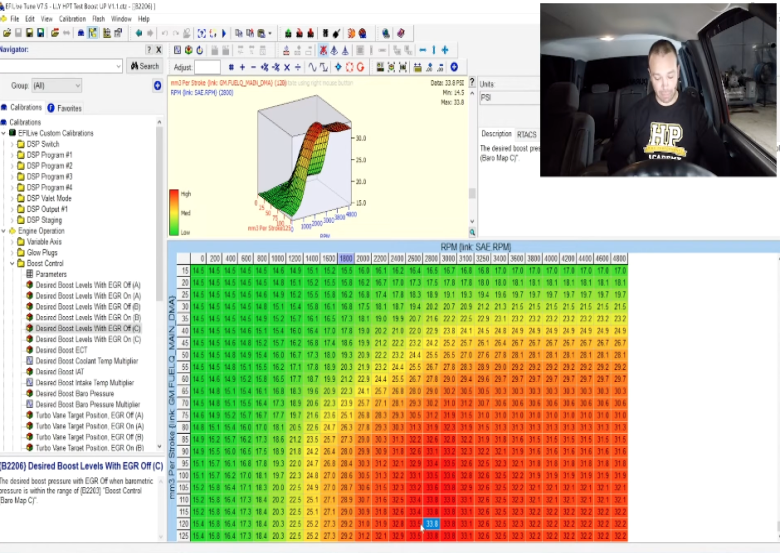Open the Help menu
This screenshot has height=553, width=780.
coord(144,19)
